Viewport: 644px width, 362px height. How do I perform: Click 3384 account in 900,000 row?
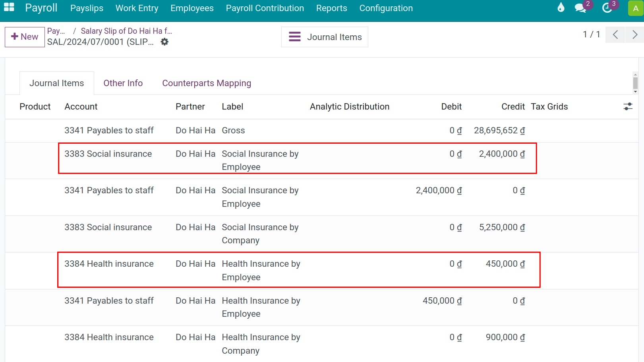pos(109,337)
